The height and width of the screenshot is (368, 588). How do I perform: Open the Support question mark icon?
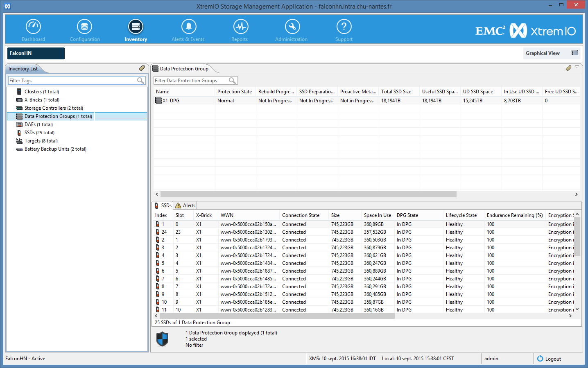[344, 27]
